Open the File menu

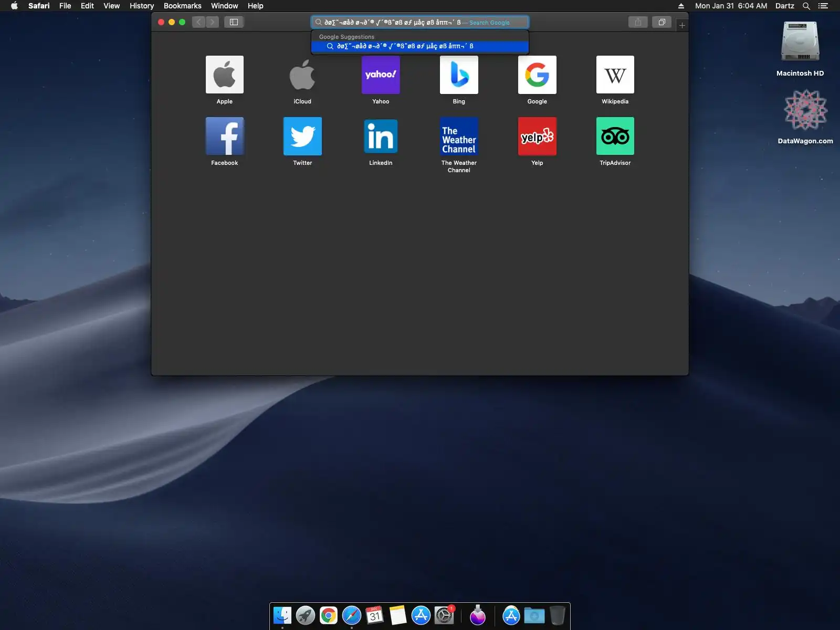click(x=65, y=6)
